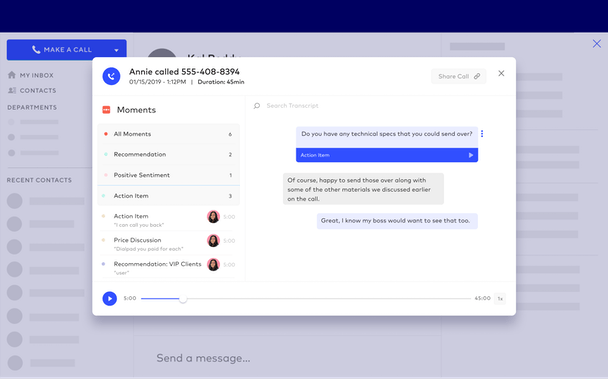Select the Positive Sentiment filter
Screen dimensions: 608x380
click(168, 175)
